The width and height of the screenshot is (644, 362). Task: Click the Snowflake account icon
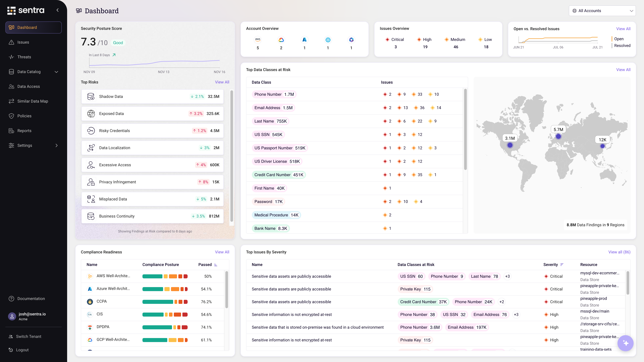(328, 40)
